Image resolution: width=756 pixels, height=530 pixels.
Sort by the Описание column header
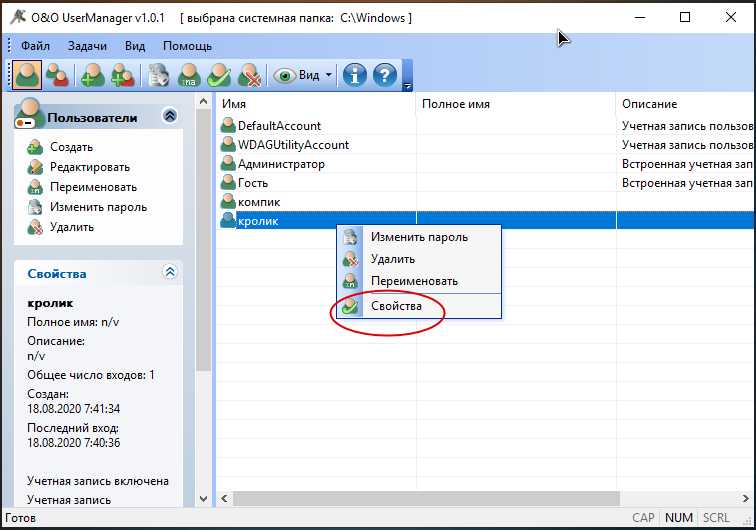pos(686,104)
